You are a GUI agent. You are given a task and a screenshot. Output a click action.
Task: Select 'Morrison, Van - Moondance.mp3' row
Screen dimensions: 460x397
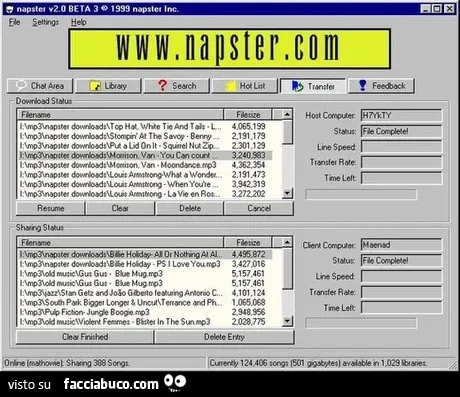145,165
